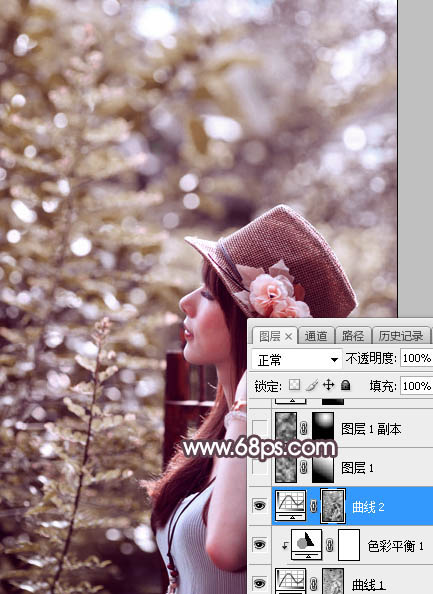This screenshot has width=433, height=594.
Task: Click the 不透明度 label
Action: [371, 358]
